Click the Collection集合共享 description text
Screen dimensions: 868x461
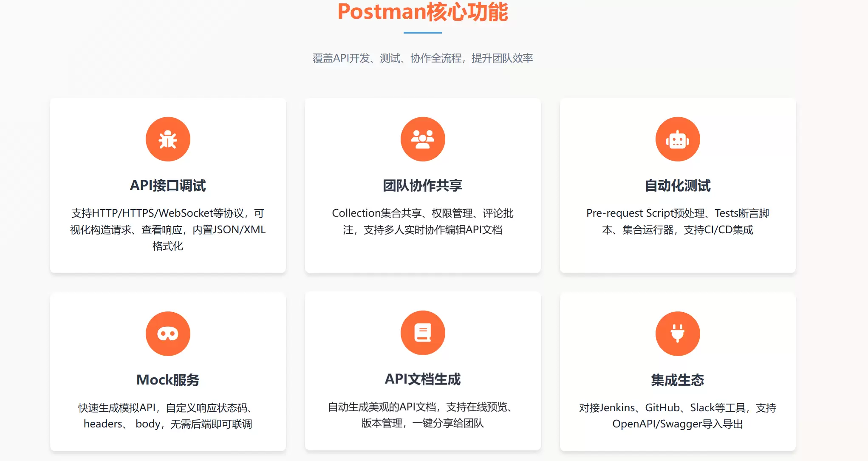423,221
